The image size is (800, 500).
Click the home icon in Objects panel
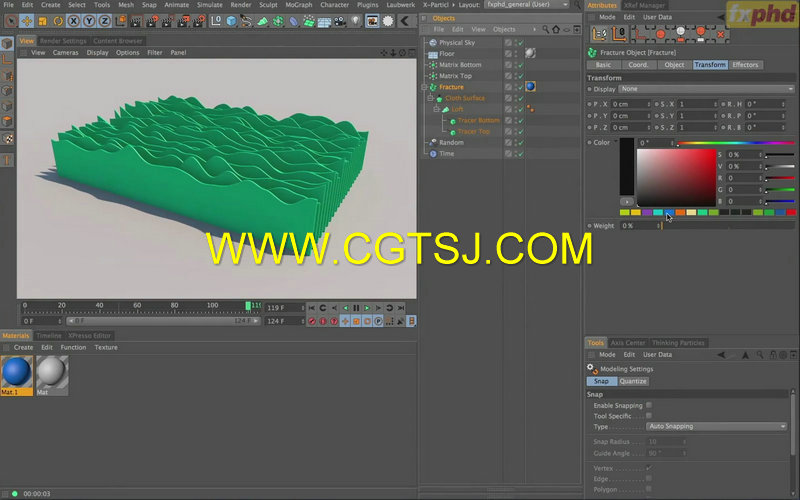(556, 30)
